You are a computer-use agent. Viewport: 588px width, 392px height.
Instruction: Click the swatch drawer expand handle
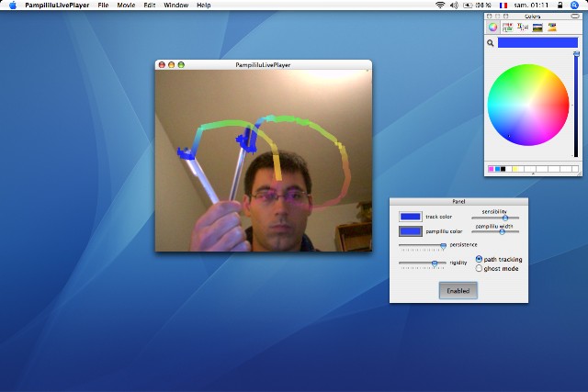(533, 174)
